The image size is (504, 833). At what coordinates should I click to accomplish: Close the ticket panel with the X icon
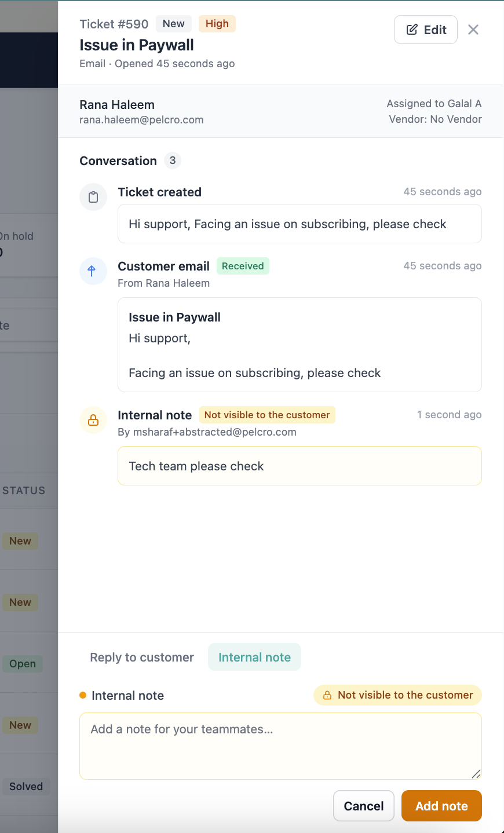coord(473,30)
